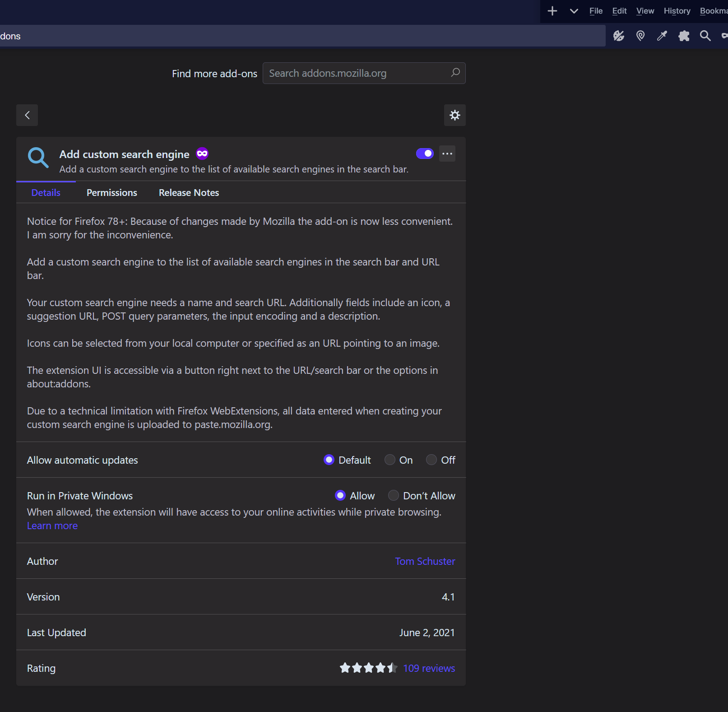Open the 109 reviews link
The width and height of the screenshot is (728, 712).
click(x=429, y=668)
